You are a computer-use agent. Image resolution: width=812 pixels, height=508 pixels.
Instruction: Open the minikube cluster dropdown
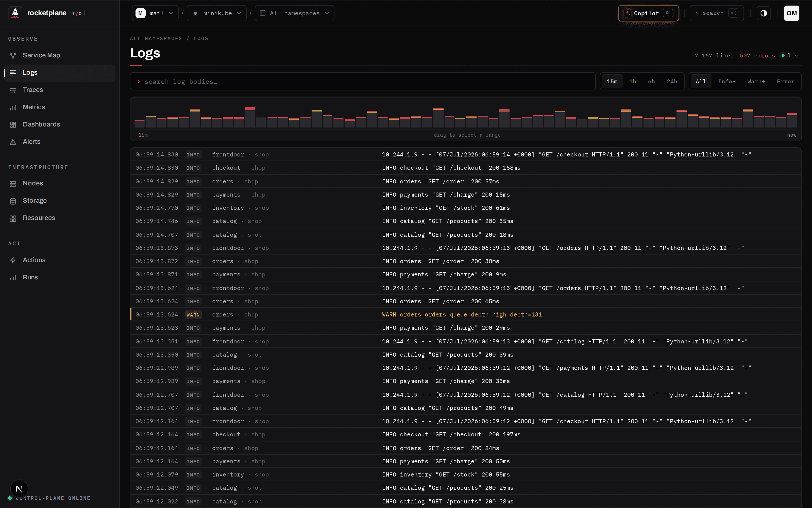(217, 13)
